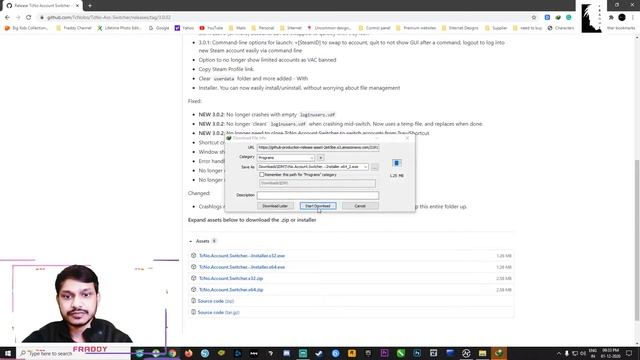The image size is (640, 360).
Task: Open the Premium websites bookmark folder
Action: 416,28
